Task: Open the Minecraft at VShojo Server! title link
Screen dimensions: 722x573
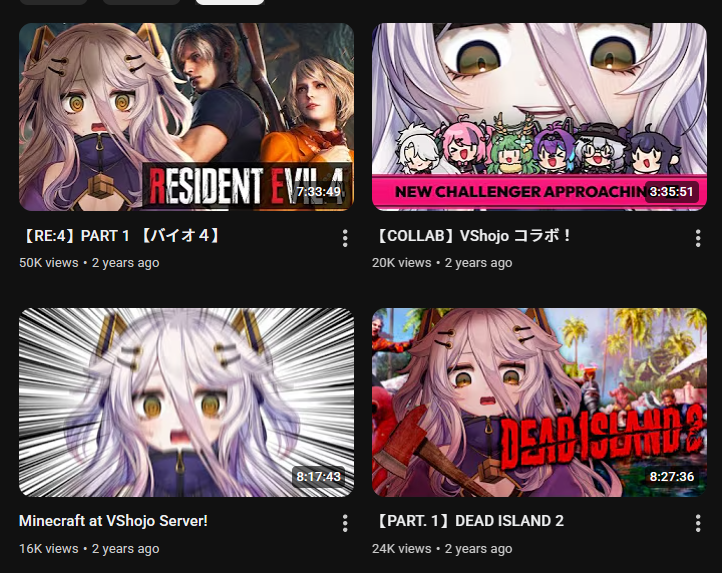Action: (x=113, y=521)
